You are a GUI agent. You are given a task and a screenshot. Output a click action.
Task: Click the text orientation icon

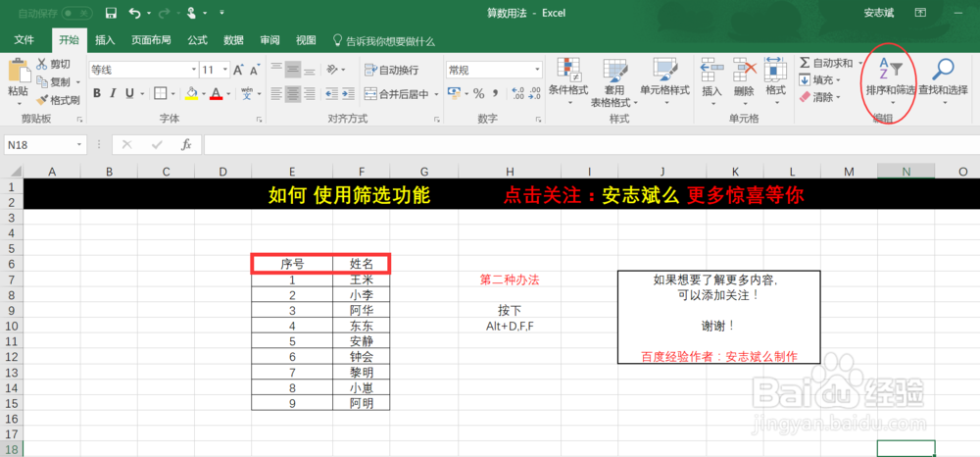coord(332,70)
